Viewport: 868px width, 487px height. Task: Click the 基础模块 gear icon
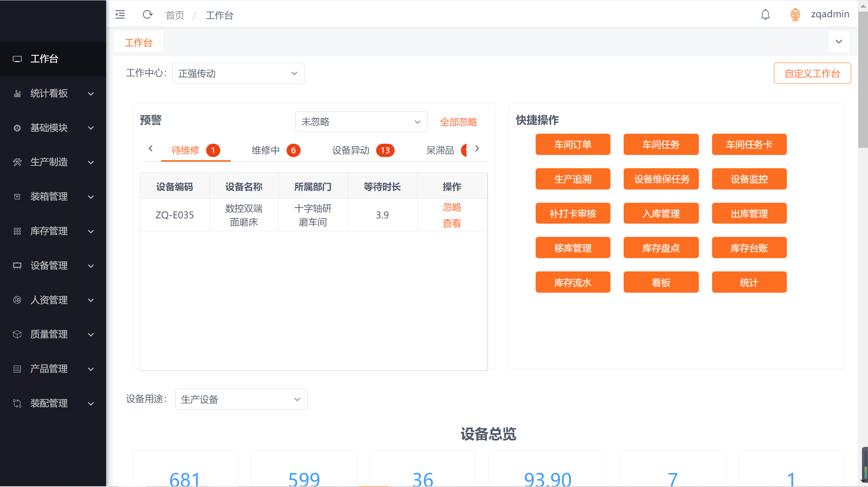[x=17, y=128]
